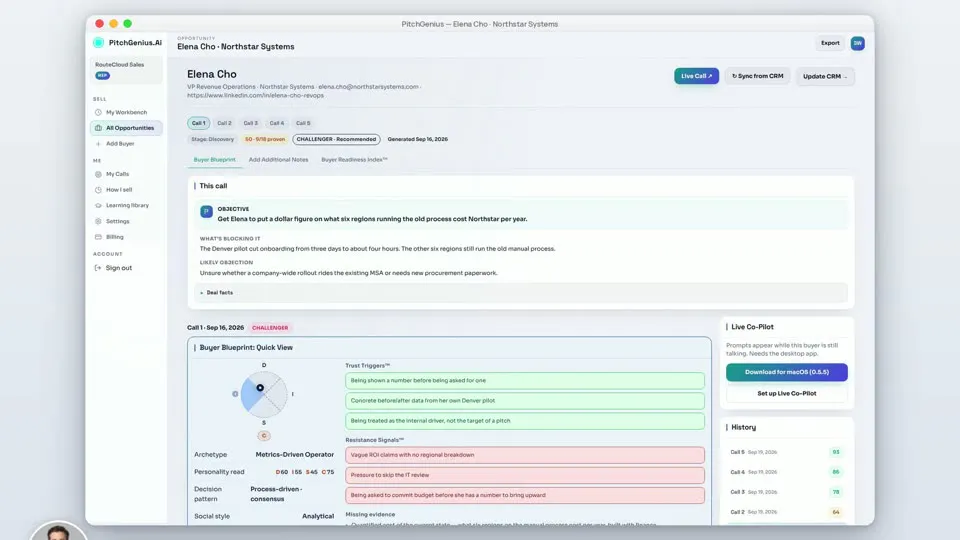Screen dimensions: 960x540
Task: Click resistance signal 'Pressure to skip IT review'
Action: pyautogui.click(x=525, y=475)
